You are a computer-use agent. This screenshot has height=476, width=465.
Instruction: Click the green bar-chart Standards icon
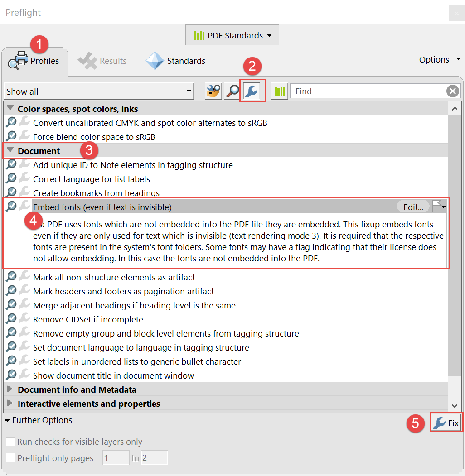pyautogui.click(x=279, y=91)
